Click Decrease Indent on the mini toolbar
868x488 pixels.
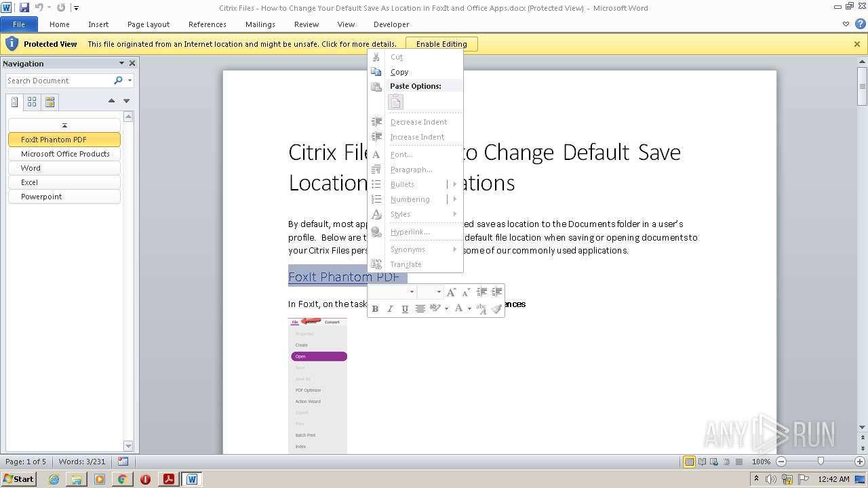coord(481,292)
